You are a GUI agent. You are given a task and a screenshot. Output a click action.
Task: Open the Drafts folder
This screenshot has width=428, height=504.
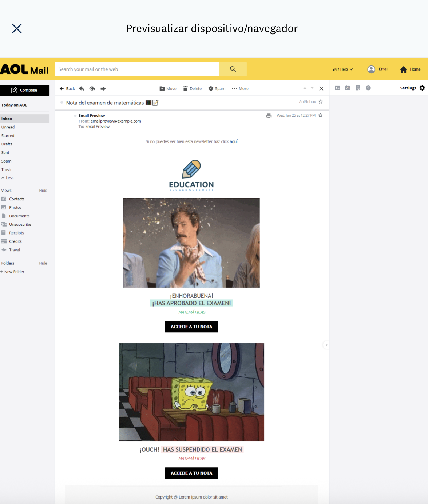click(x=7, y=144)
